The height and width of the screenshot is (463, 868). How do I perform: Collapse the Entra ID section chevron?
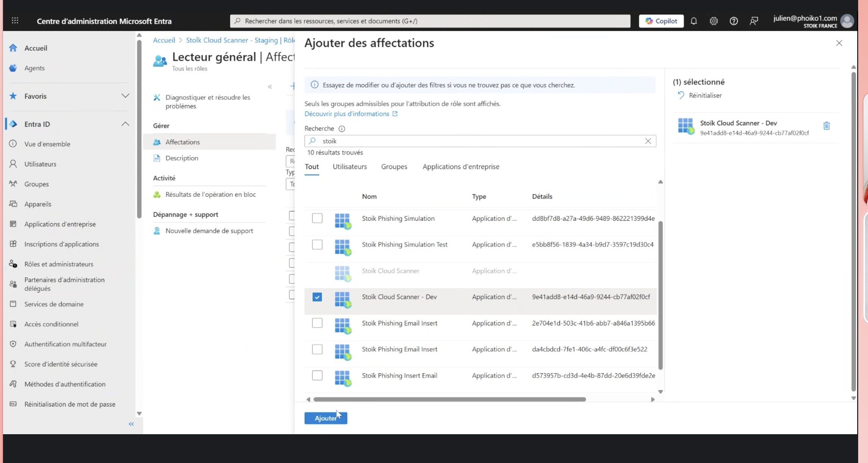coord(125,124)
